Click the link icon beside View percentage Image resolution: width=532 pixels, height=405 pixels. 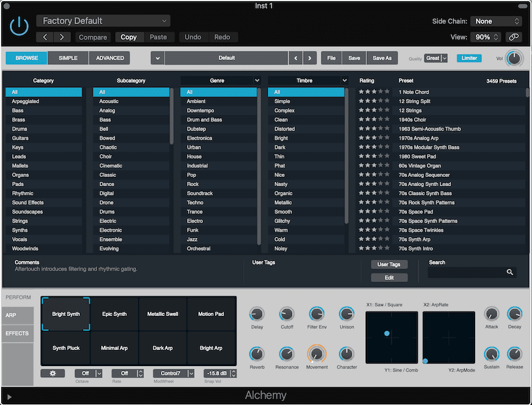pyautogui.click(x=513, y=37)
